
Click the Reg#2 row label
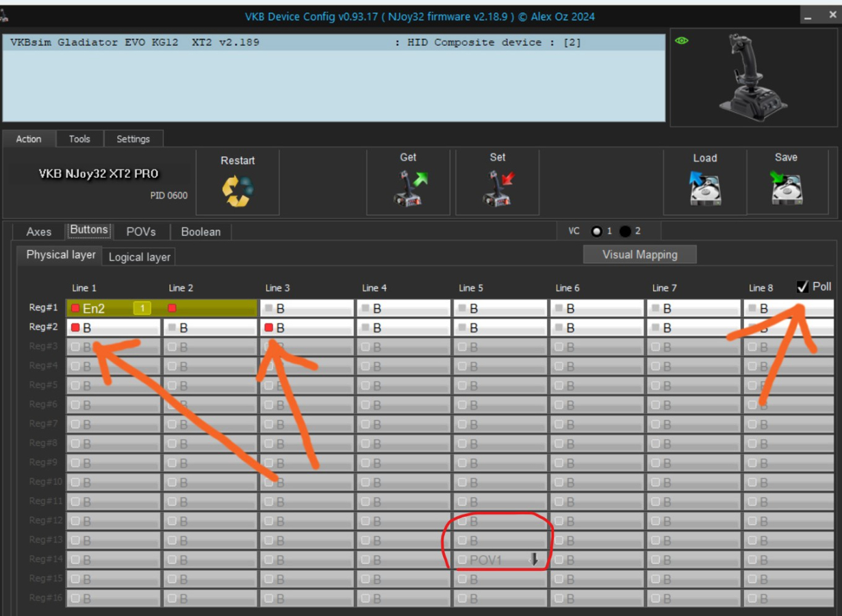click(x=43, y=327)
